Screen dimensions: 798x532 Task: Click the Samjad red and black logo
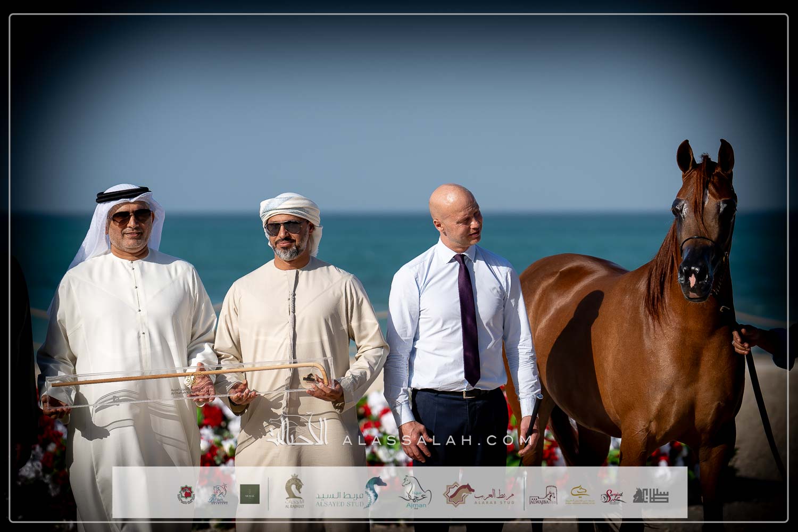(613, 496)
